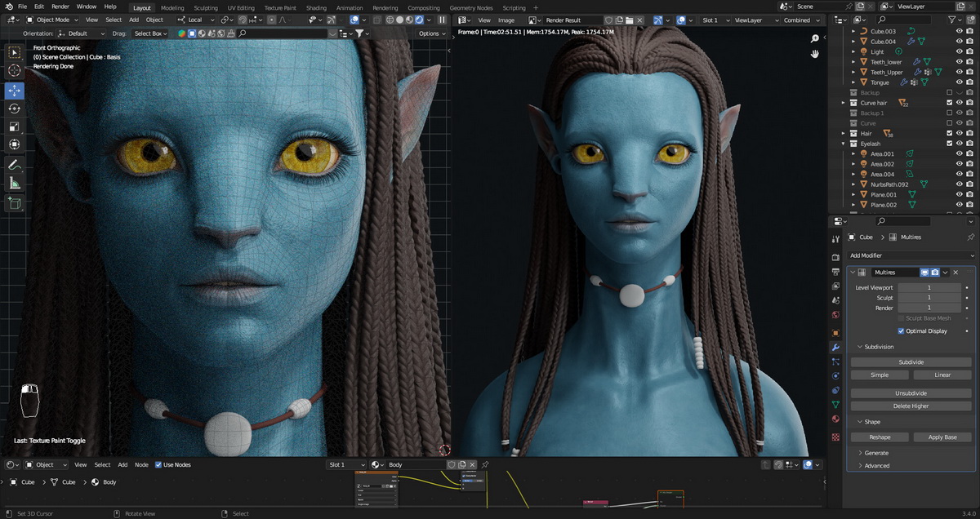
Task: Switch to UV Editing workspace tab
Action: (x=241, y=7)
